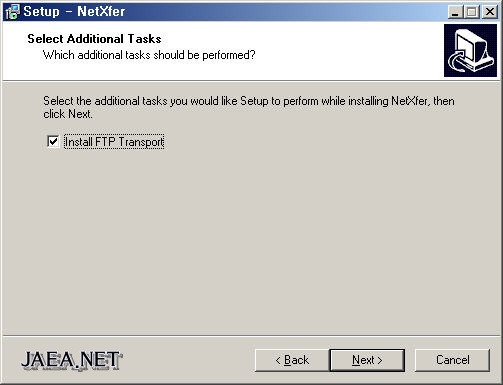Image resolution: width=503 pixels, height=385 pixels.
Task: Click the JAEA.NET logo text
Action: coord(71,360)
